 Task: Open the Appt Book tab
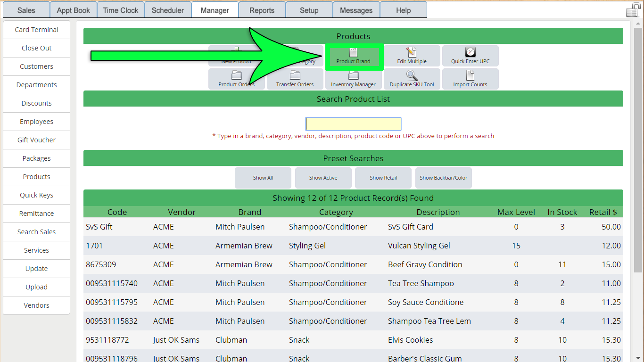point(73,10)
